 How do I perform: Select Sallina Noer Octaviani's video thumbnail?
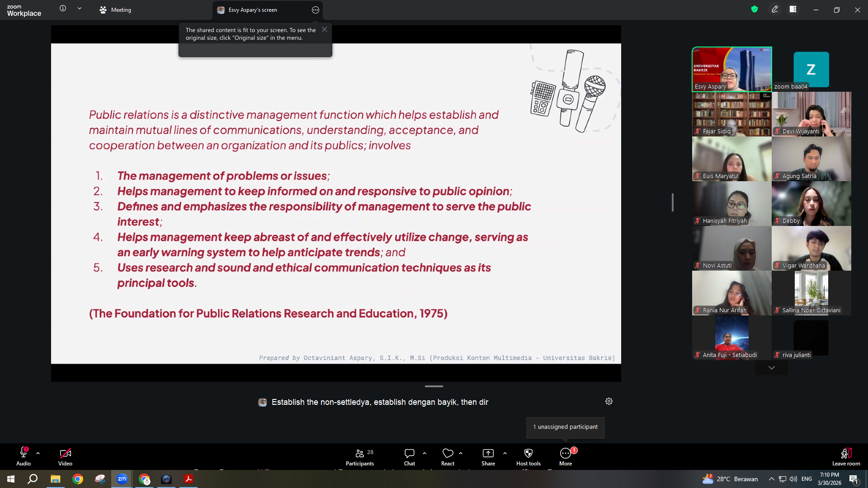811,293
